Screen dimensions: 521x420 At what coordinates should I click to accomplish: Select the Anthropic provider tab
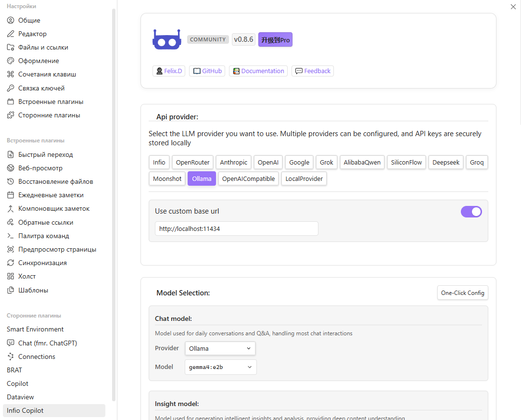pos(233,163)
